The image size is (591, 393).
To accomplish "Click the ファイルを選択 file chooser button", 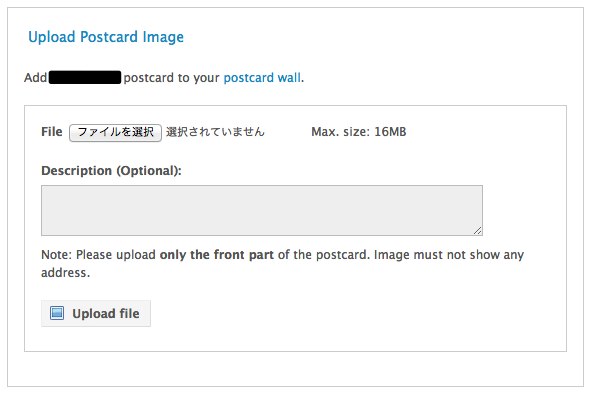I will pos(115,132).
